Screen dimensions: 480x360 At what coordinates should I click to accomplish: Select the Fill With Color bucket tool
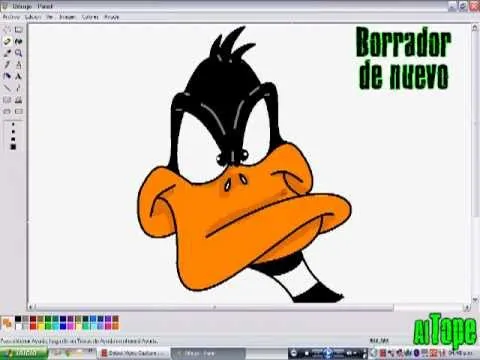click(x=19, y=42)
